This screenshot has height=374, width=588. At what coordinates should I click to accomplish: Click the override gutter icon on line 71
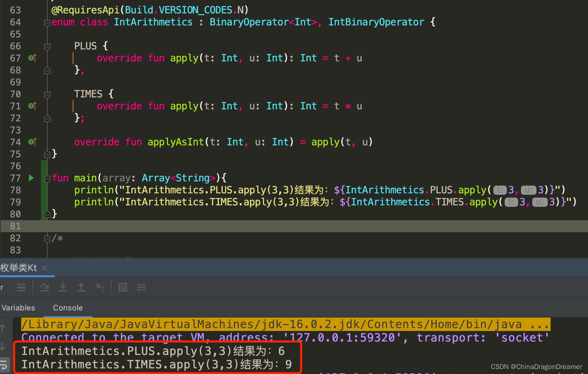tap(32, 106)
